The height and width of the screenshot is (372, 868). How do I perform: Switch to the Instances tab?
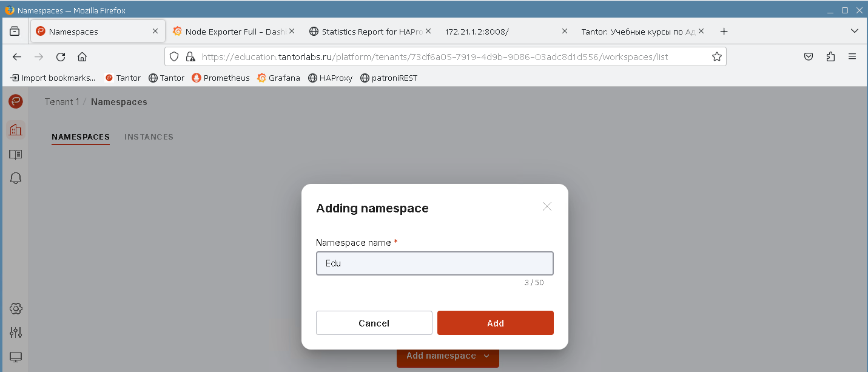(x=149, y=137)
